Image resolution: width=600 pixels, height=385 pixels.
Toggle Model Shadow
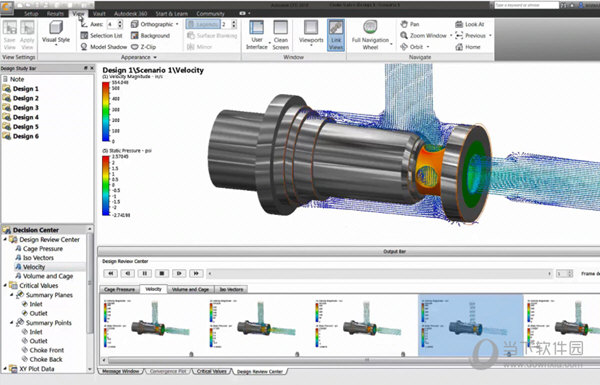pyautogui.click(x=104, y=47)
